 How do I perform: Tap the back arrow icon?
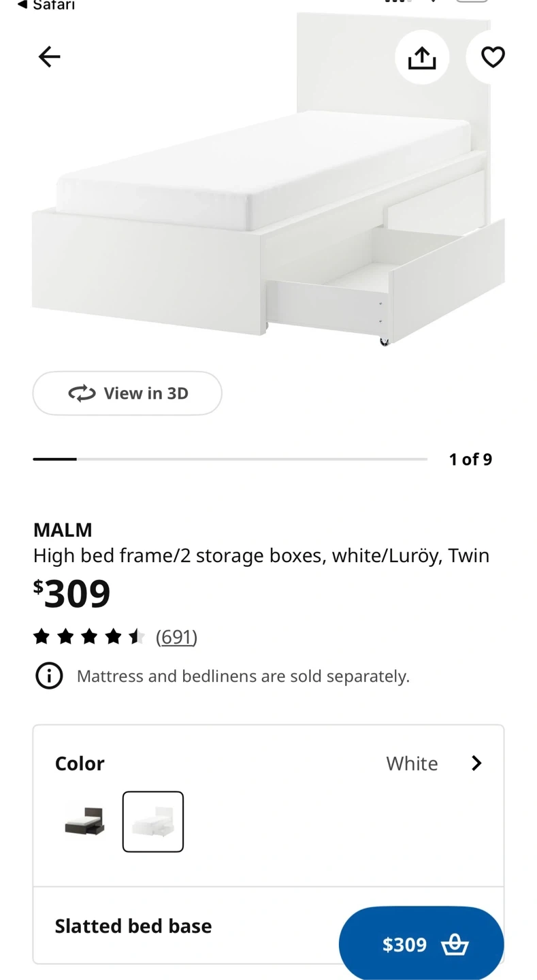[x=49, y=56]
